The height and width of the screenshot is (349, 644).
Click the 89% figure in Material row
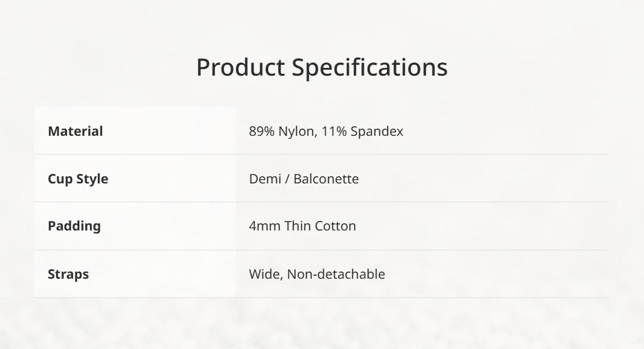[261, 131]
